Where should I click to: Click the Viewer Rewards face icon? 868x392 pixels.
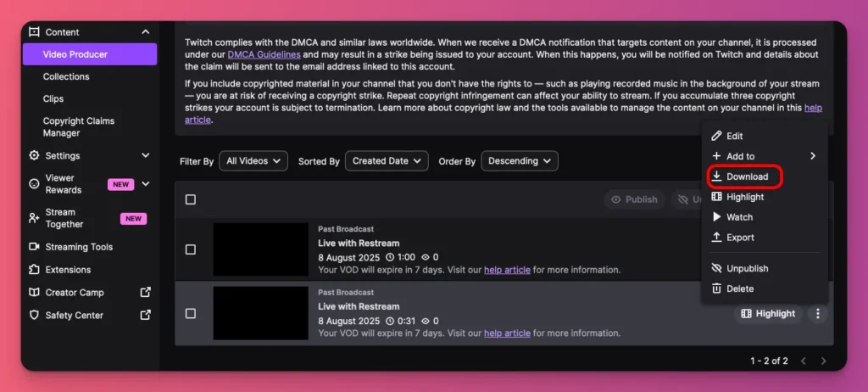point(34,183)
